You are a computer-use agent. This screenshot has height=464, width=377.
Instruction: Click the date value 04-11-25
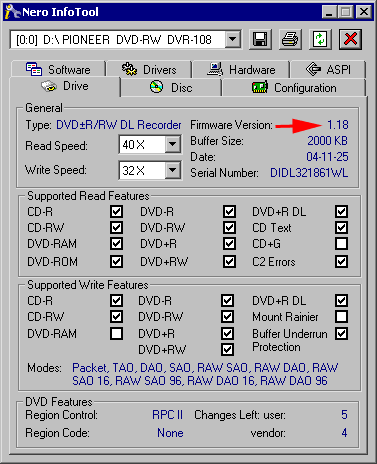point(327,157)
